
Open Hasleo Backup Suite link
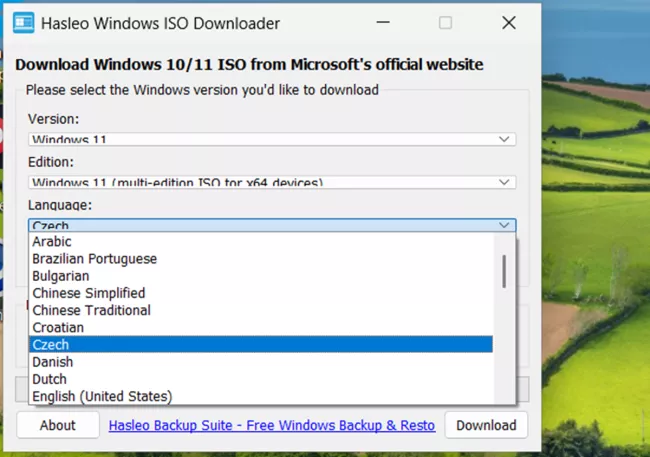(272, 425)
